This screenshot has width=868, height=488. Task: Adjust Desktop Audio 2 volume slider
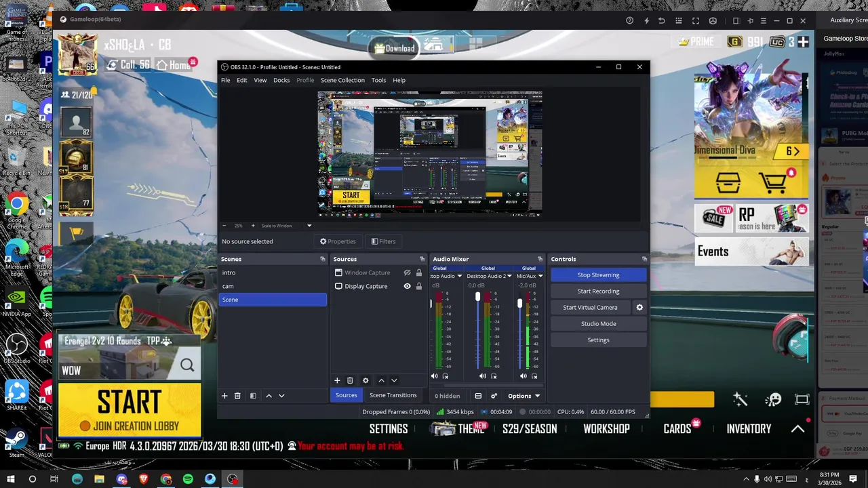478,297
